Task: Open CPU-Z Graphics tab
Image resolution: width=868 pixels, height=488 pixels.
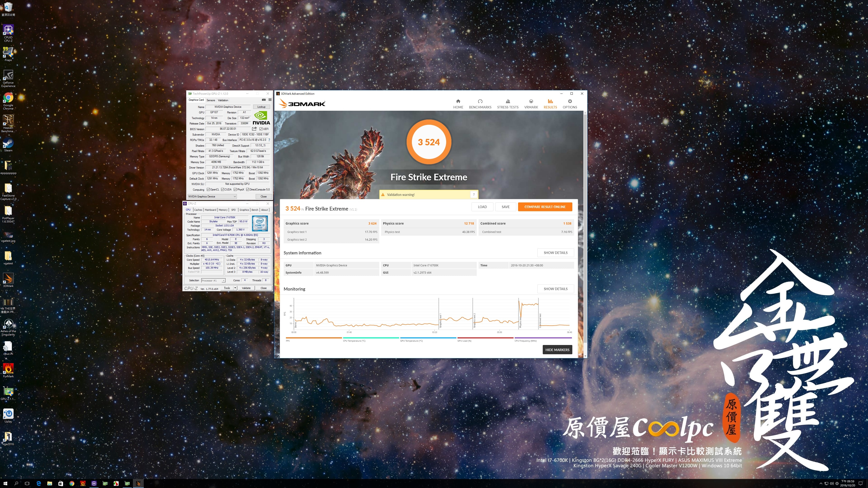Action: [244, 209]
